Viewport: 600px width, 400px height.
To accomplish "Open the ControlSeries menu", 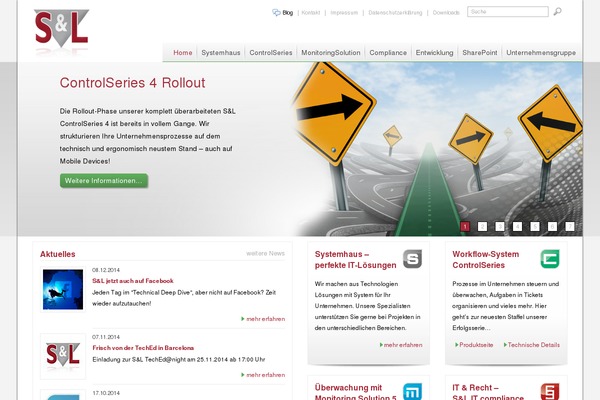I will point(271,53).
